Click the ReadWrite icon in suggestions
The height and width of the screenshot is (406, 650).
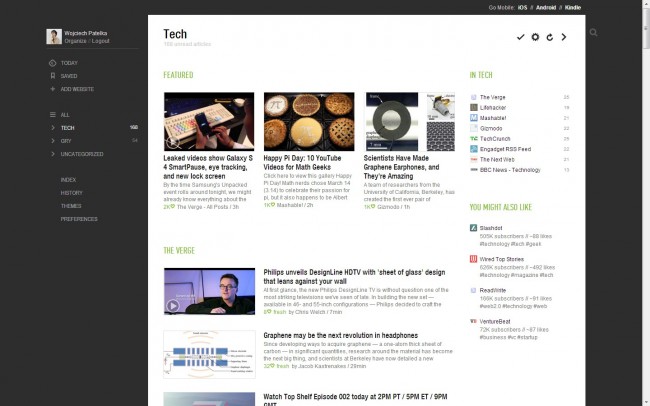(473, 290)
